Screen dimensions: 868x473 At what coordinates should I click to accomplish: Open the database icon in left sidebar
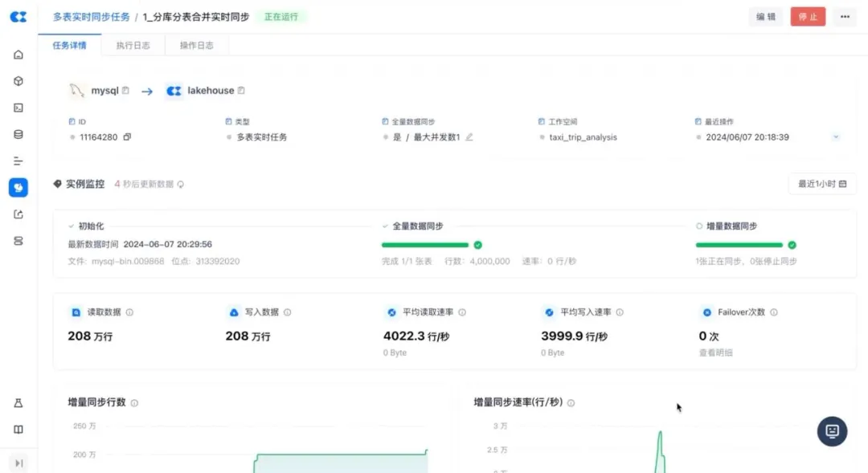18,134
